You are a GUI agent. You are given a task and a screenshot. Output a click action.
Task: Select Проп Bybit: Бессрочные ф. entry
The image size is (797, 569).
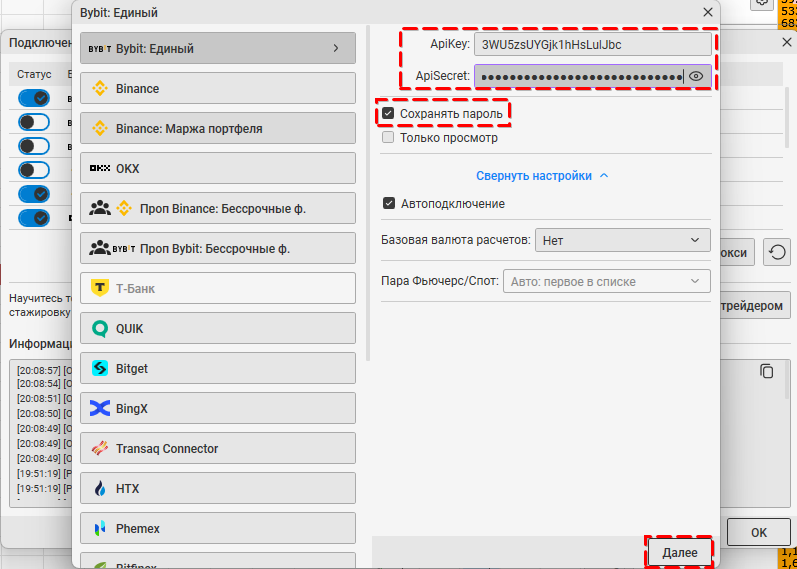(218, 248)
